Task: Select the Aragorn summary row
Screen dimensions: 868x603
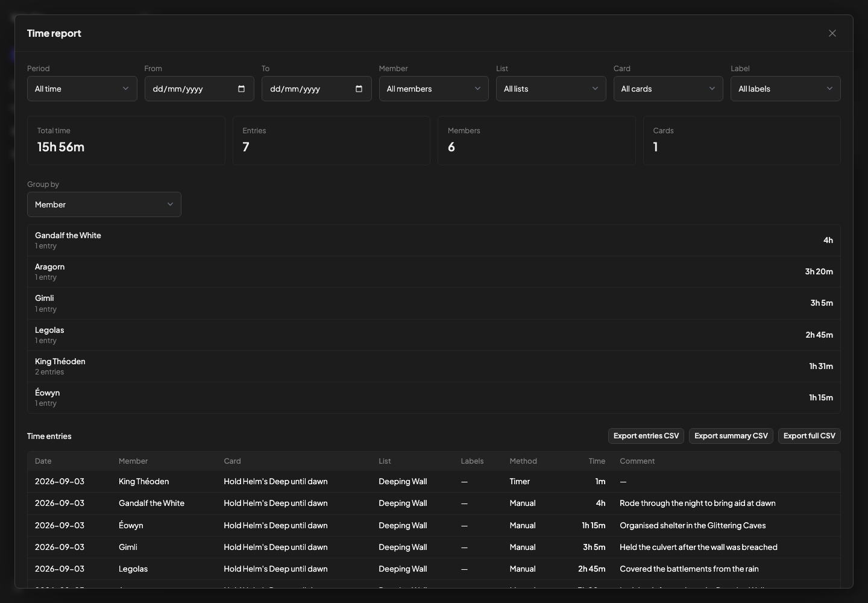Action: (434, 272)
